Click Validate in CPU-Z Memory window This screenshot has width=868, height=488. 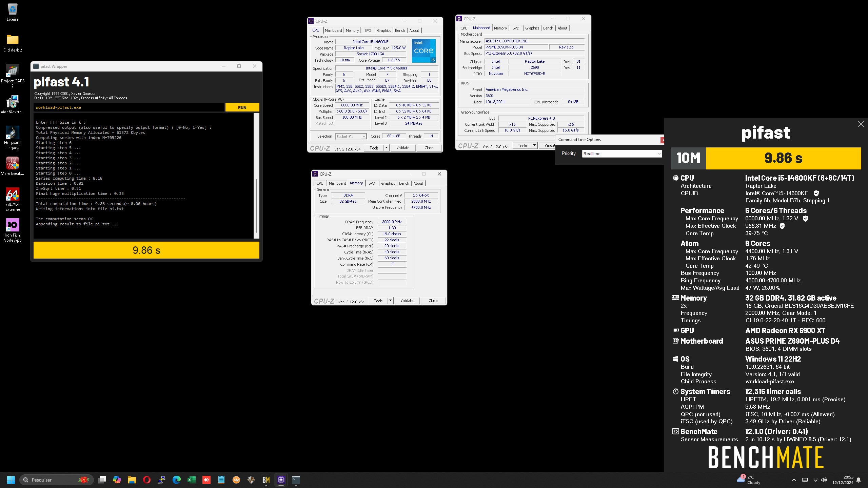[407, 301]
